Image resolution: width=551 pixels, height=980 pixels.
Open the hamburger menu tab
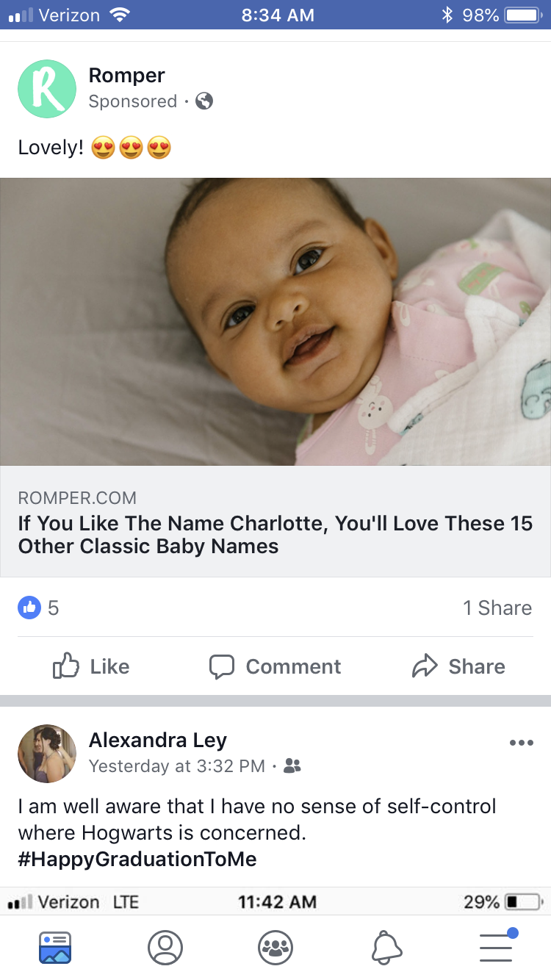click(x=498, y=945)
